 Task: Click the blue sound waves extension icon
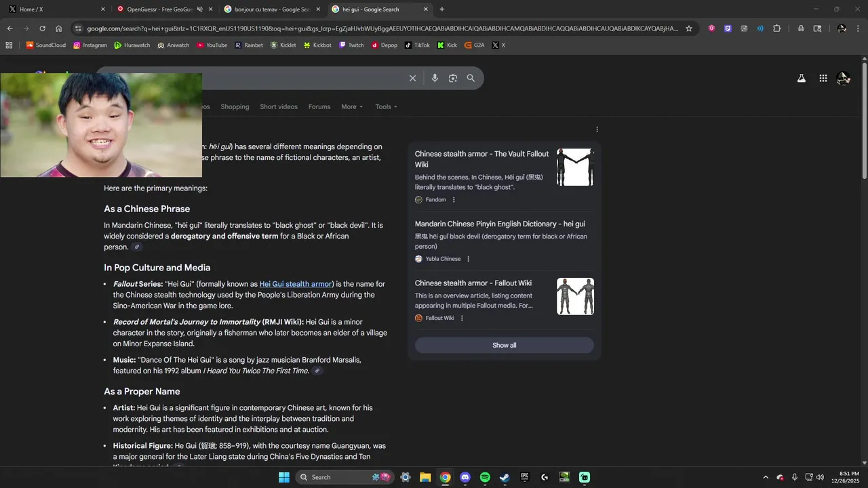click(x=760, y=28)
